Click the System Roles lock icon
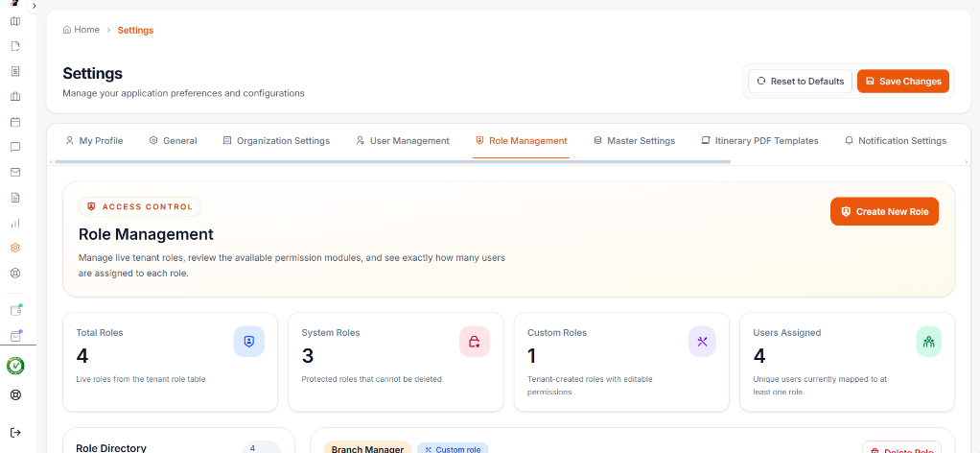 tap(475, 342)
